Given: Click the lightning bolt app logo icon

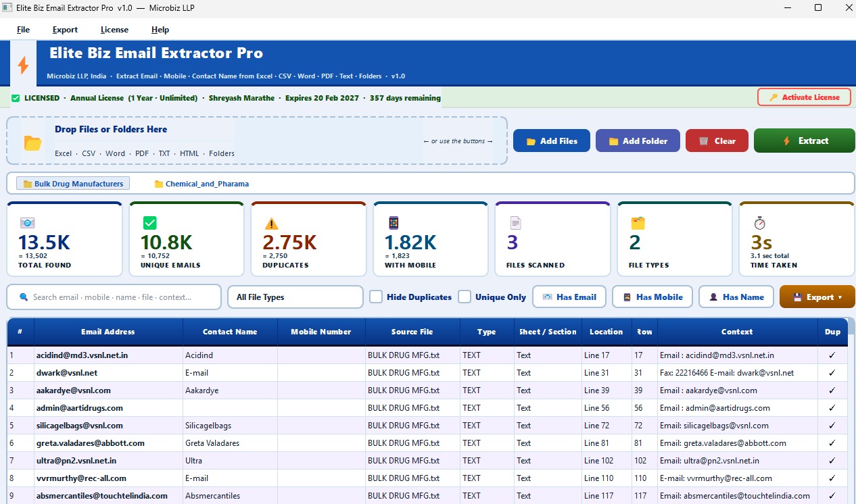Looking at the screenshot, I should (23, 64).
